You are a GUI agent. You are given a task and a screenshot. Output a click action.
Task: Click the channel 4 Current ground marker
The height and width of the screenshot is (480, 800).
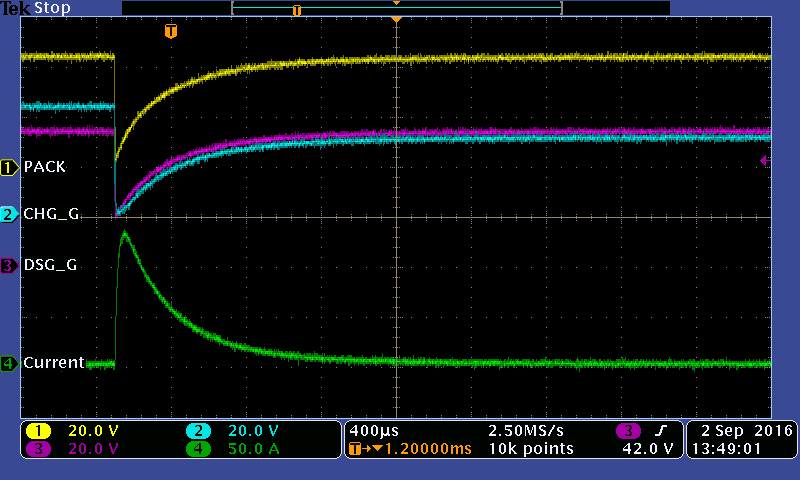point(9,363)
